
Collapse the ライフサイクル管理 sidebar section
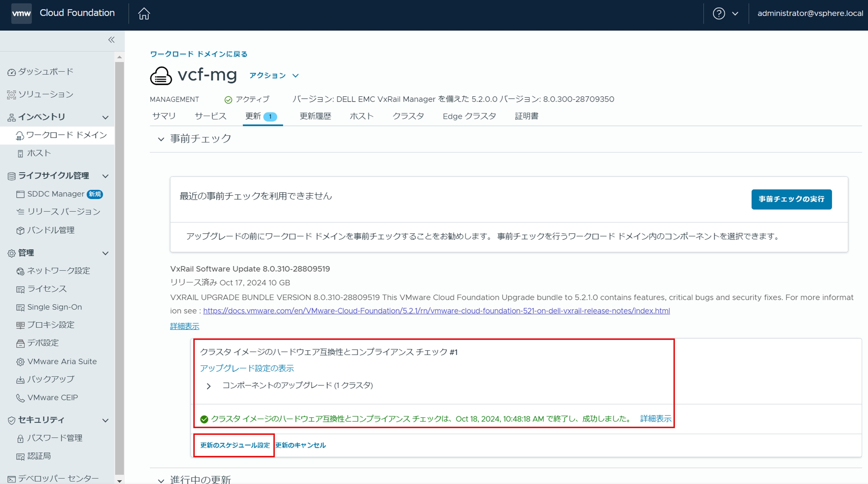point(106,176)
